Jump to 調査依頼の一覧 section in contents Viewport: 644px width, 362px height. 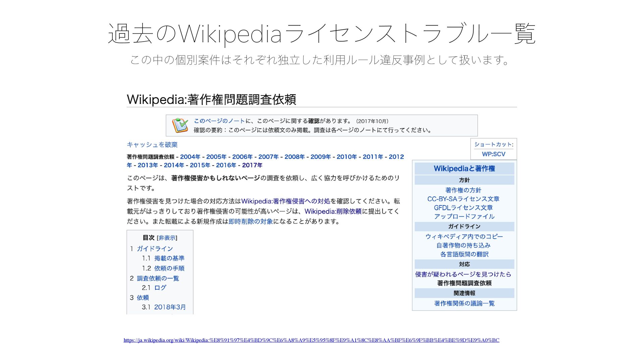[158, 278]
